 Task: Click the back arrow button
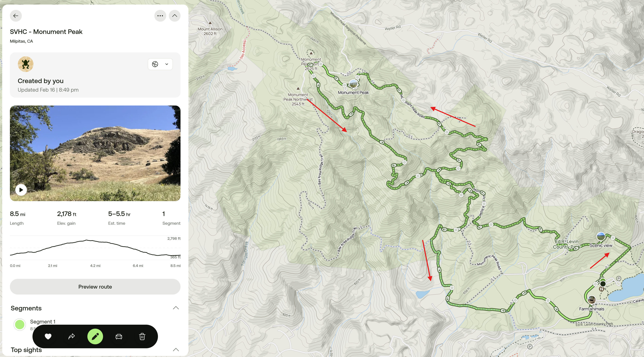point(16,16)
